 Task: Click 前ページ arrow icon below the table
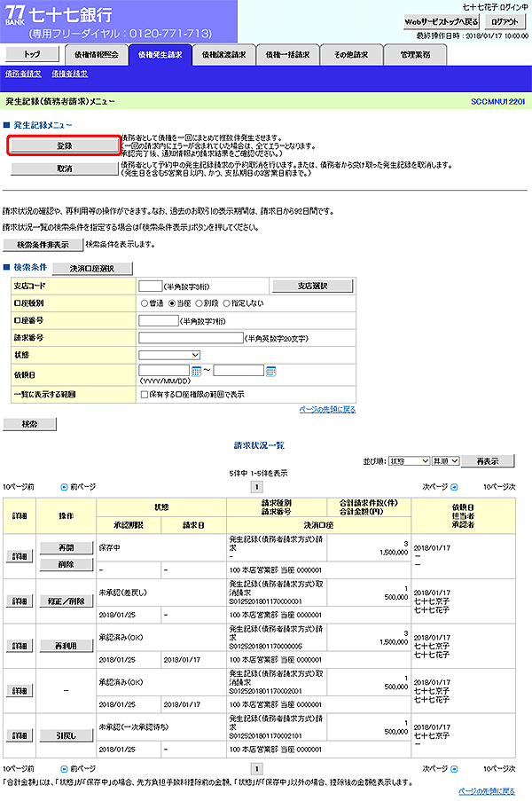[65, 769]
